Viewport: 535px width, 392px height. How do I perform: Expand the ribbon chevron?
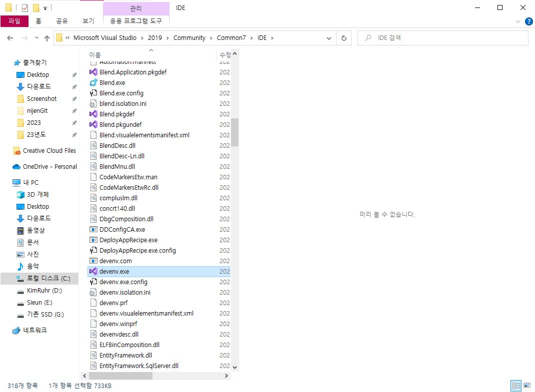pos(517,21)
